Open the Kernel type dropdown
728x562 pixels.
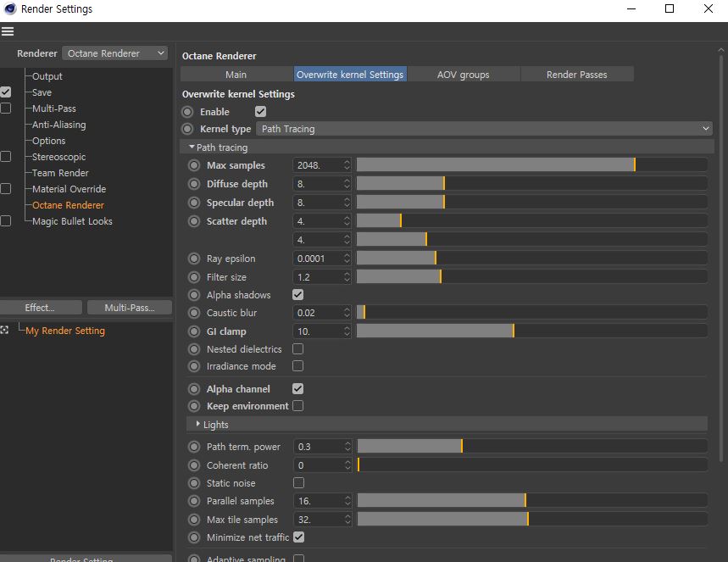(x=484, y=129)
